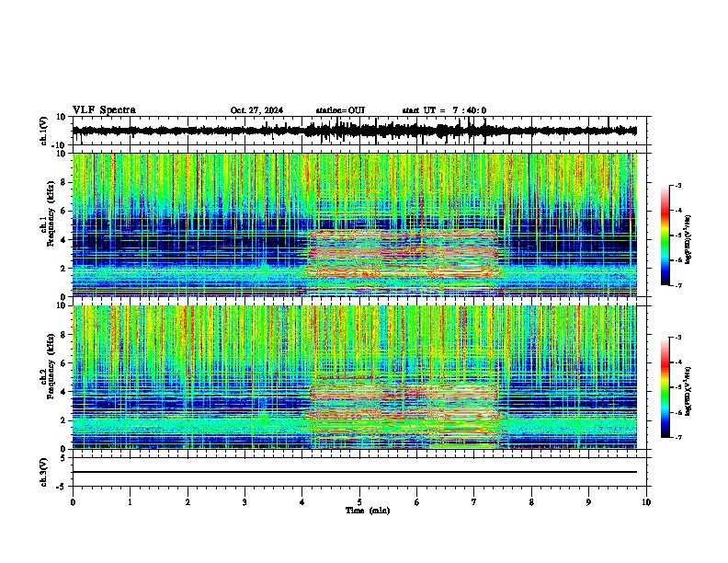Click time axis tick label "8"

tap(531, 502)
